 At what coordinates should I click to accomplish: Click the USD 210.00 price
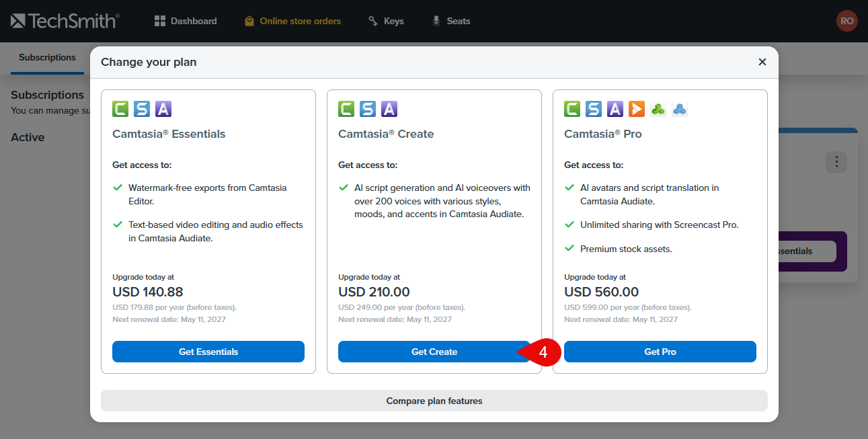click(x=374, y=292)
